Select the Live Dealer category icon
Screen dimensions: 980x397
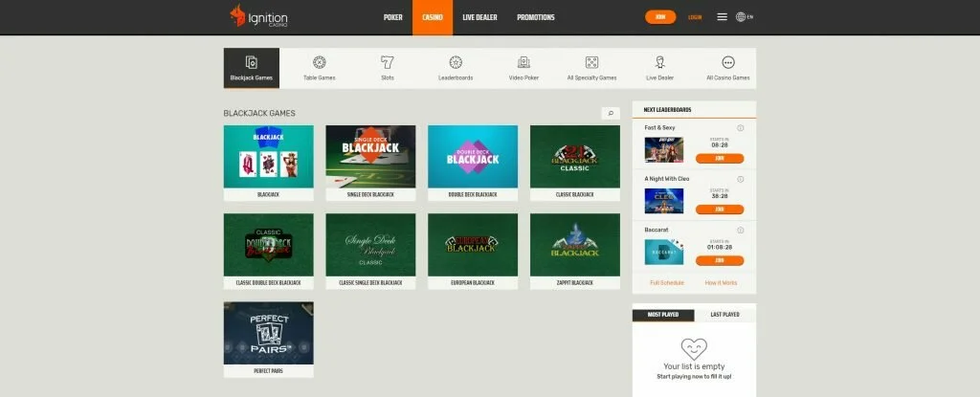click(659, 62)
